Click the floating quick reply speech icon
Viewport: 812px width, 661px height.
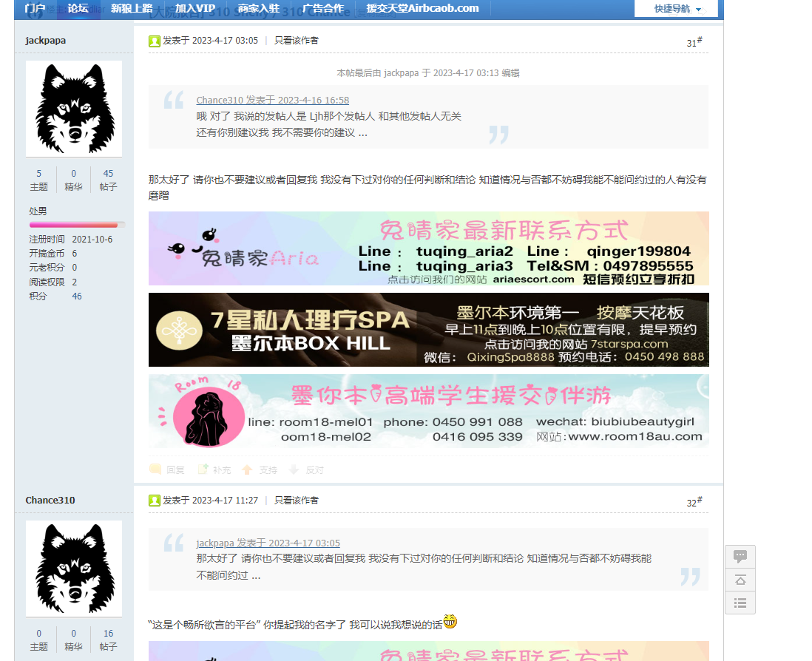pyautogui.click(x=740, y=557)
